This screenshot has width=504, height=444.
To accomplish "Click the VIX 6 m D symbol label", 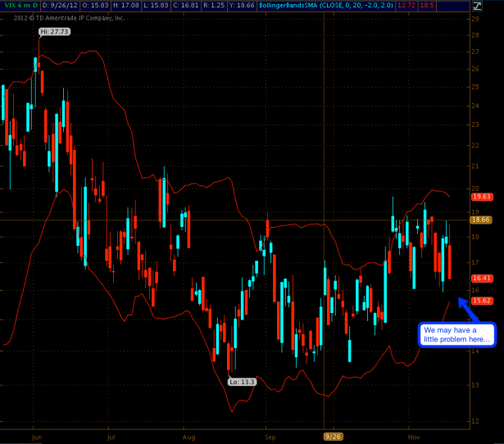I will pos(17,5).
